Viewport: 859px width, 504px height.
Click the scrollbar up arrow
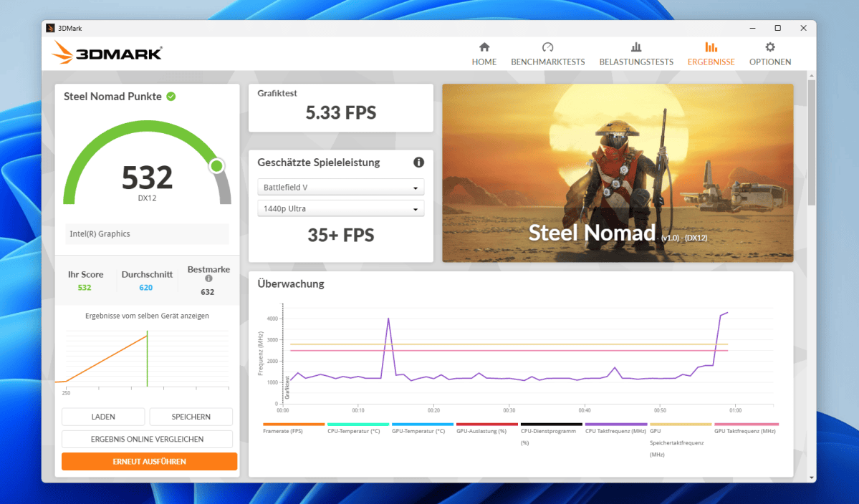(811, 75)
